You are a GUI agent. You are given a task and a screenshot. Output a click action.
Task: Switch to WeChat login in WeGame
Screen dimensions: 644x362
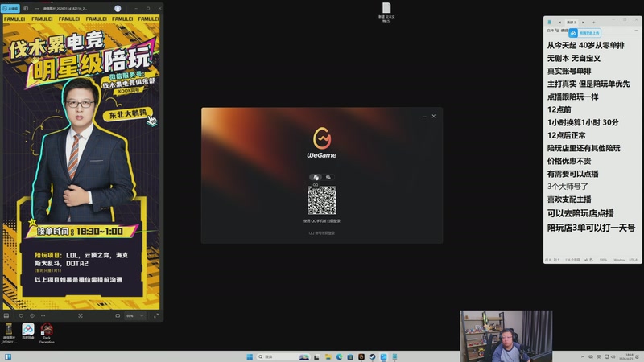click(328, 177)
